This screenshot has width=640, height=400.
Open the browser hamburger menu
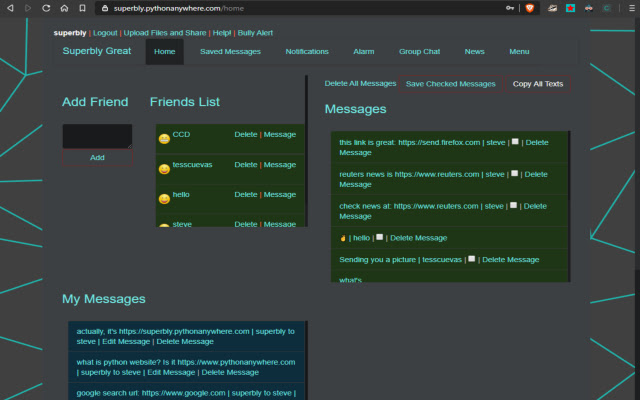(631, 8)
